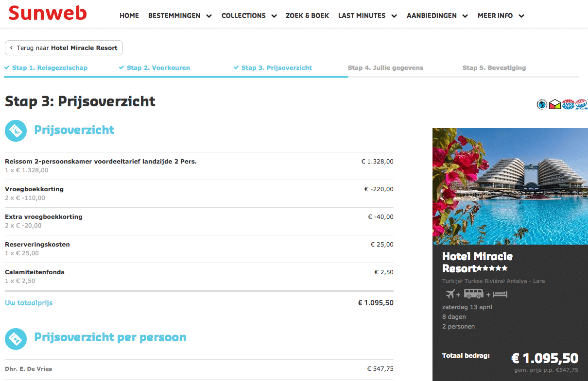Image resolution: width=588 pixels, height=381 pixels.
Task: Click the Turkije breadcrumb in hotel card
Action: tap(451, 281)
